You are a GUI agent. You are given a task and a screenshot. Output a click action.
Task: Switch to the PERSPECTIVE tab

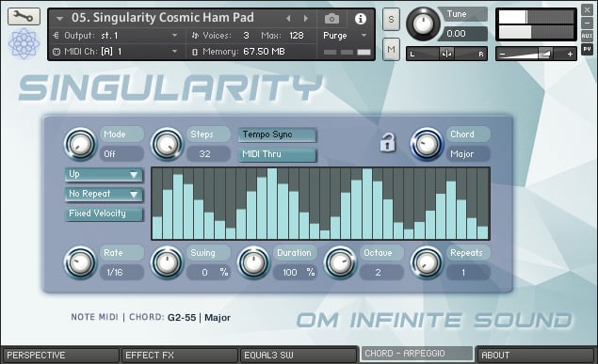click(60, 356)
